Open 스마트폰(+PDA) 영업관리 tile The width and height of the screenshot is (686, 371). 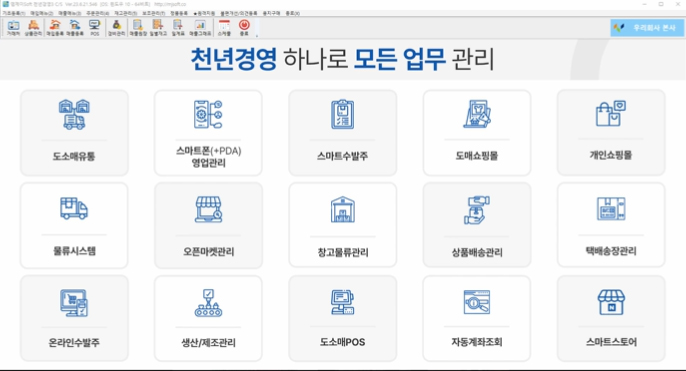[208, 133]
